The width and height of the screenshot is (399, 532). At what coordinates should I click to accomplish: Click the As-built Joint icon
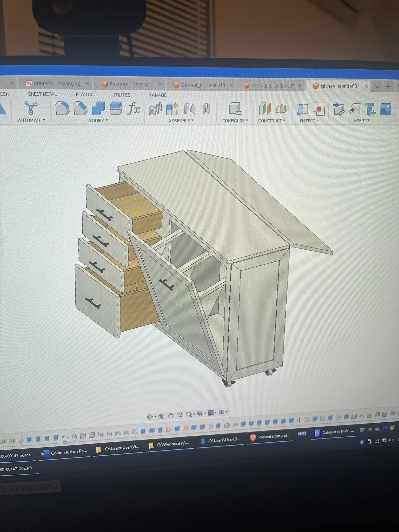[190, 109]
